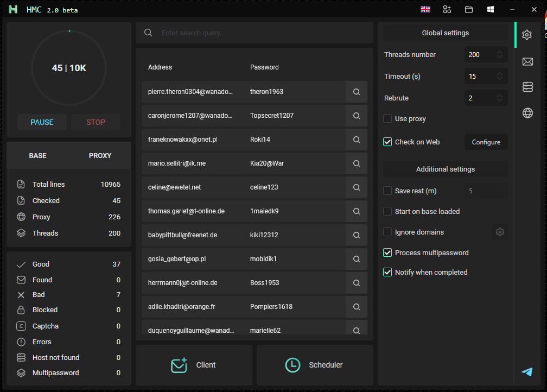Select the Multipassword results row
This screenshot has height=392, width=547.
[69, 373]
